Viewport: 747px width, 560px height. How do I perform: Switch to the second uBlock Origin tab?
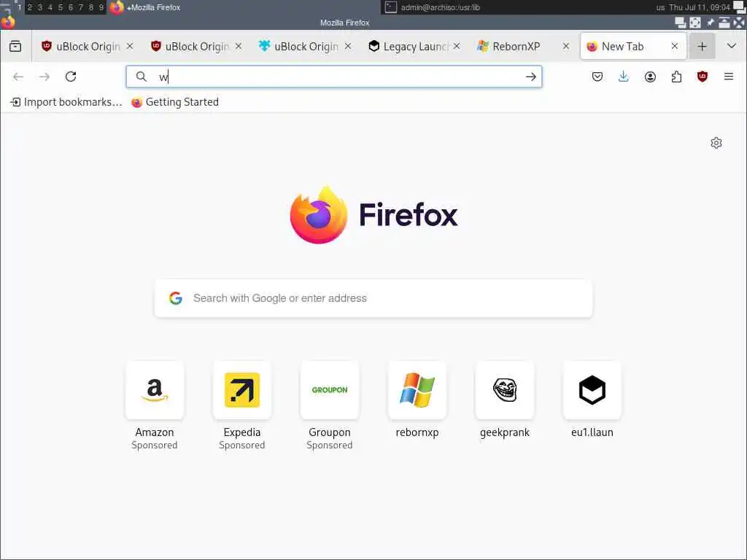tap(197, 46)
